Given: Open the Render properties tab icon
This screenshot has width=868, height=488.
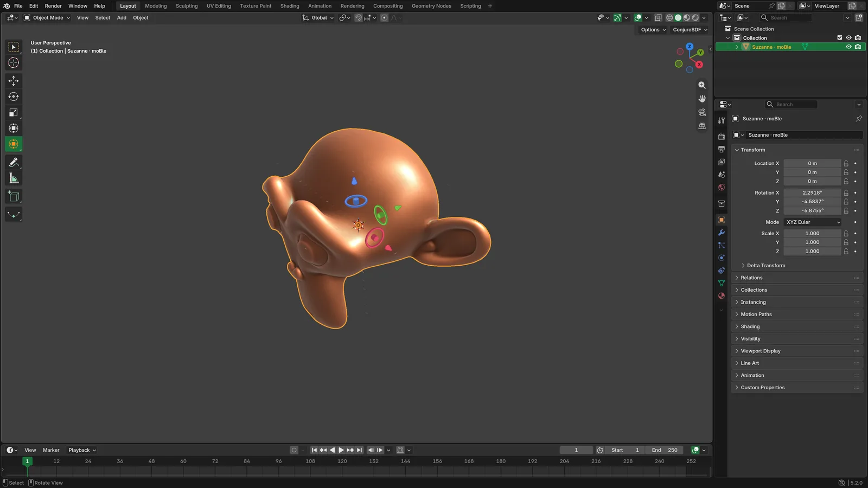Looking at the screenshot, I should [x=722, y=137].
